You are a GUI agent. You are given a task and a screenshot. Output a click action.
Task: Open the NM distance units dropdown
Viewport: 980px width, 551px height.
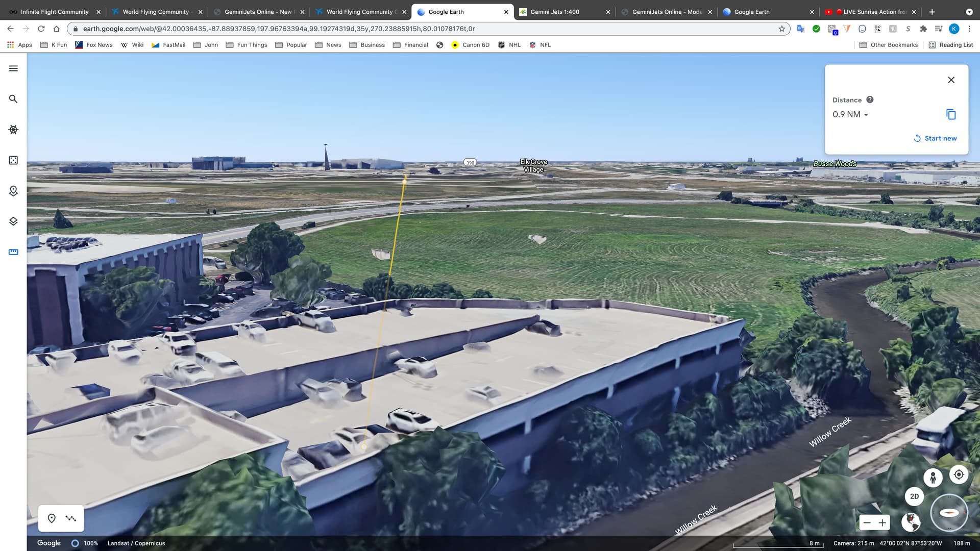(x=850, y=114)
